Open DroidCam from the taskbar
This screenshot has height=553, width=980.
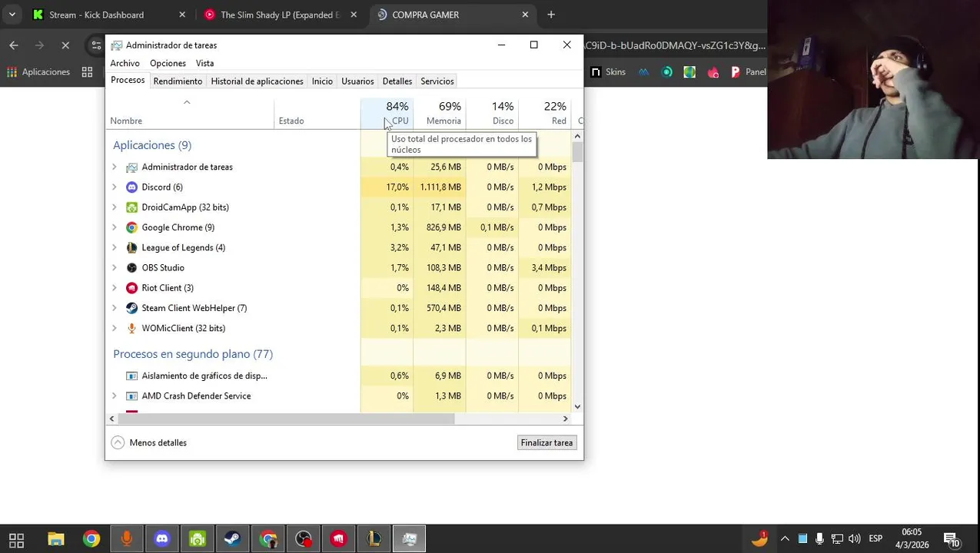198,539
